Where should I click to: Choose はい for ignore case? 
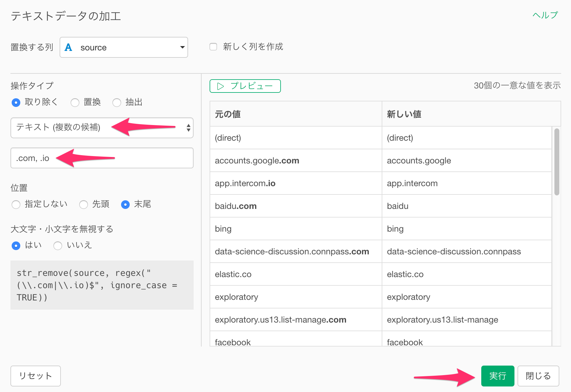(x=16, y=245)
